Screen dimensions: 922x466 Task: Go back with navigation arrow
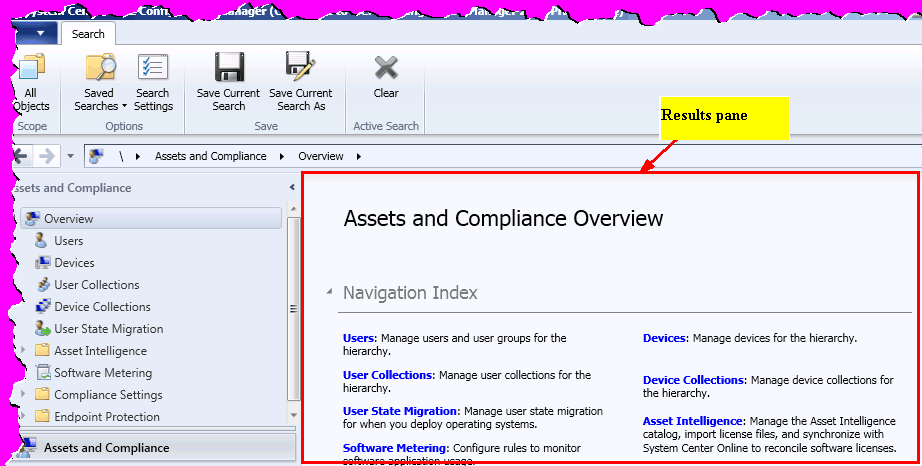tap(21, 156)
